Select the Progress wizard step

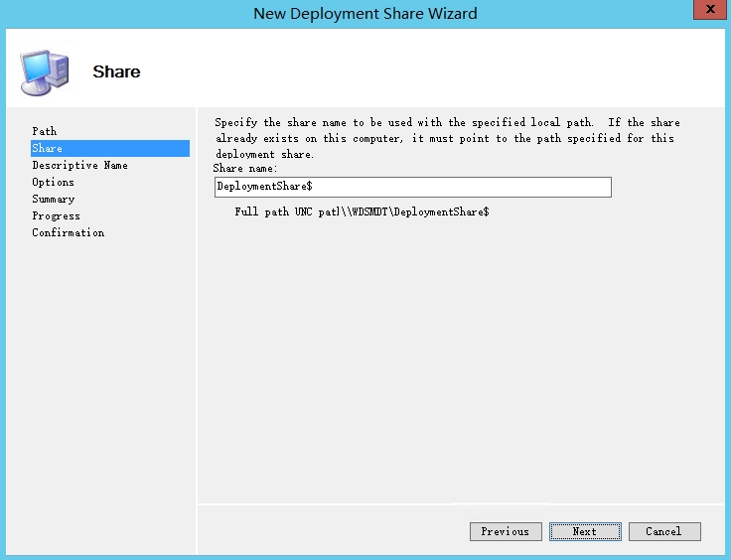[56, 215]
